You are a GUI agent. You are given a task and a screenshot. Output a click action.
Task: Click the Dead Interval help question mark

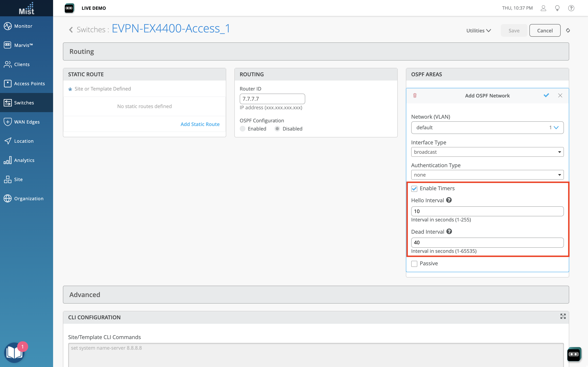click(449, 231)
